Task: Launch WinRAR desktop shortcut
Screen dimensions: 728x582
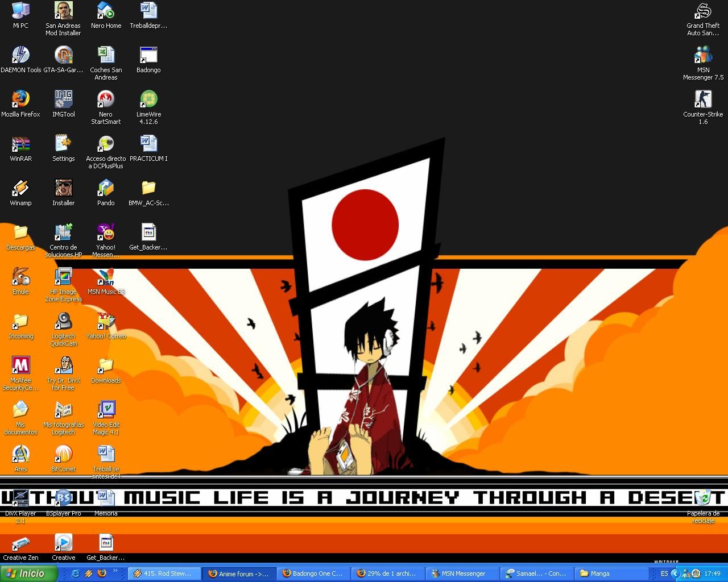Action: (20, 148)
